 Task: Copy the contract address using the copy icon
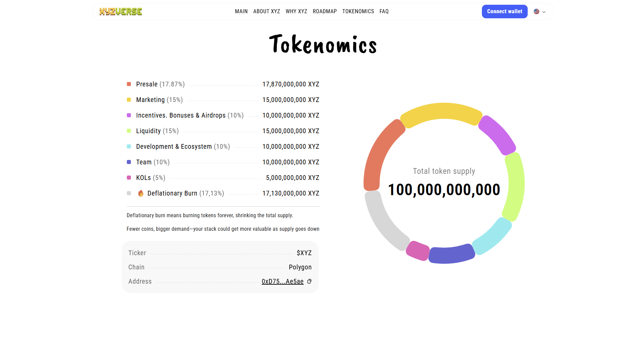coord(309,281)
